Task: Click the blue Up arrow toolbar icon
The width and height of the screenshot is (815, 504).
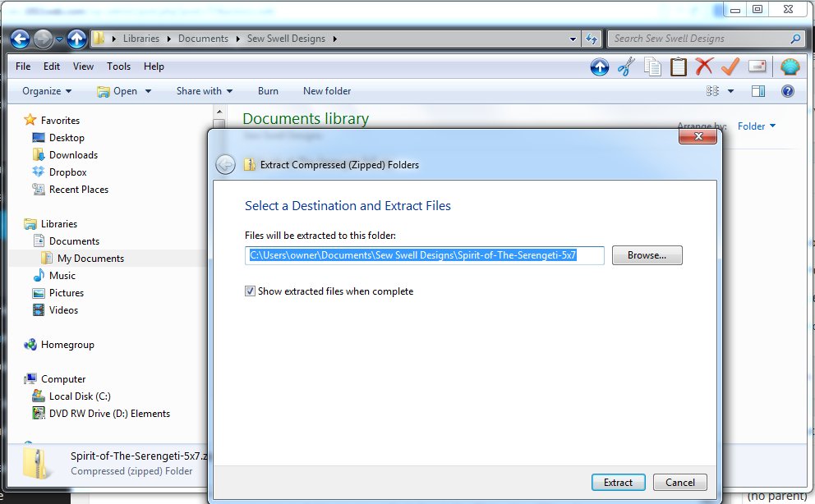Action: (x=599, y=67)
